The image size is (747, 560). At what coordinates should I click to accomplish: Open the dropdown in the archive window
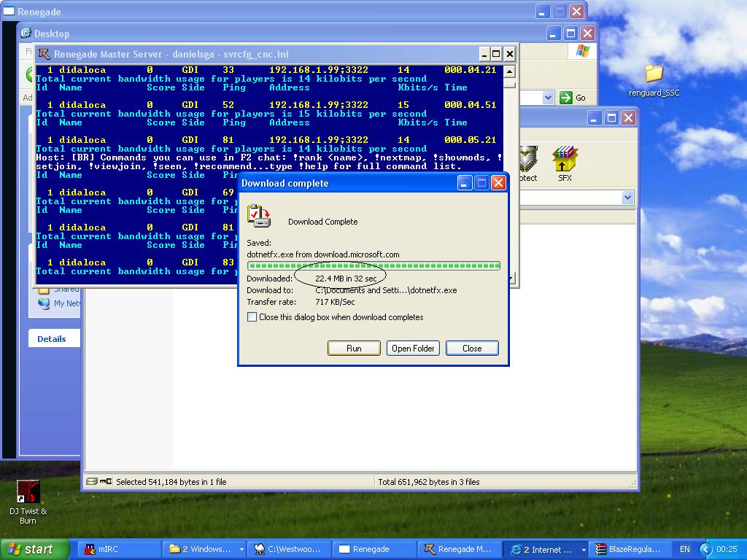pos(627,198)
